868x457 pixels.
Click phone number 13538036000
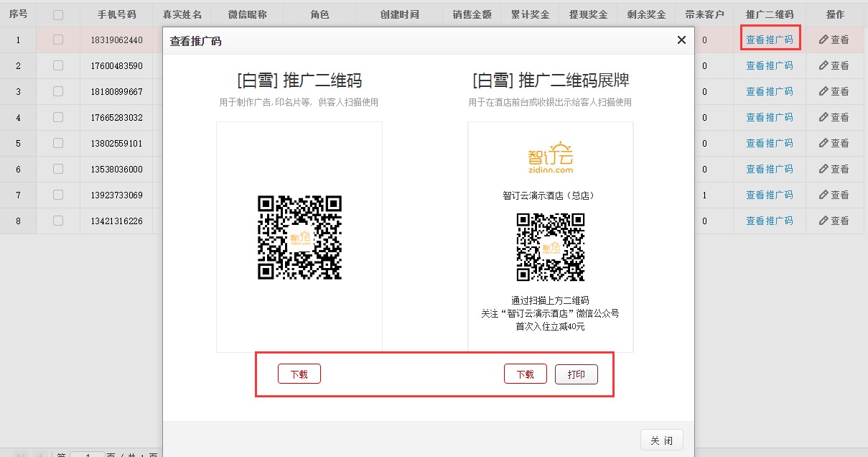click(x=116, y=170)
